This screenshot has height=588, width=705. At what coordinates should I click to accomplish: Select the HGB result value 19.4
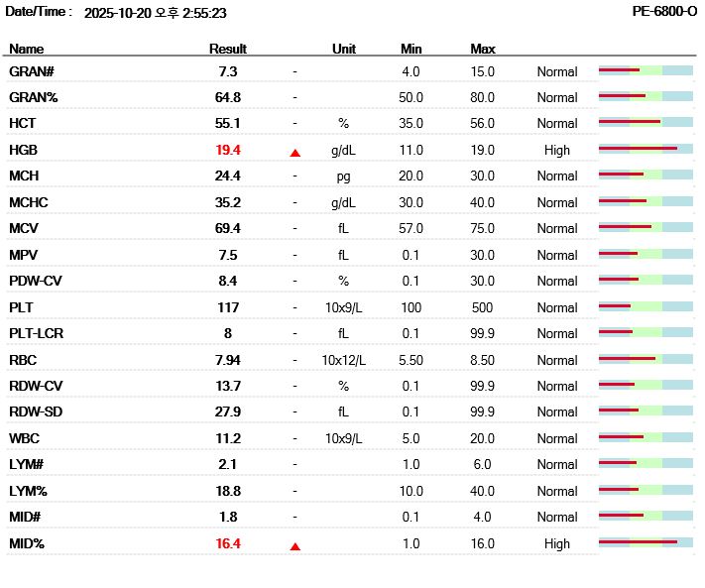point(228,150)
